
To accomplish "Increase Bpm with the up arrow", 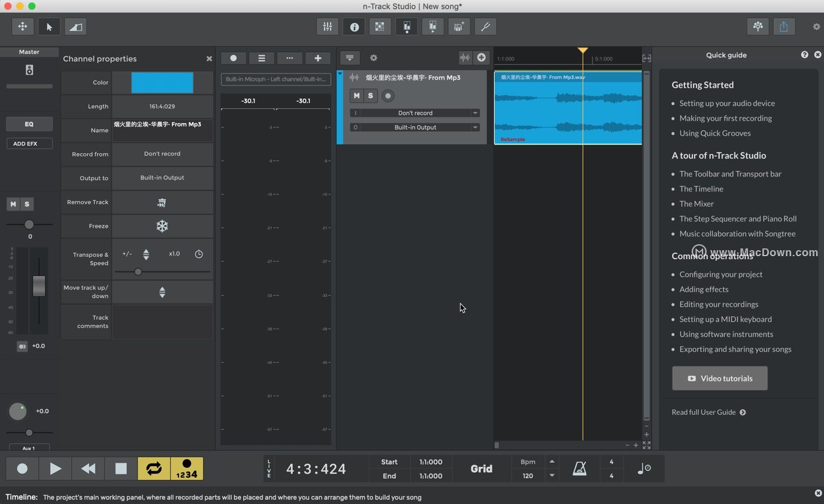I will (552, 462).
